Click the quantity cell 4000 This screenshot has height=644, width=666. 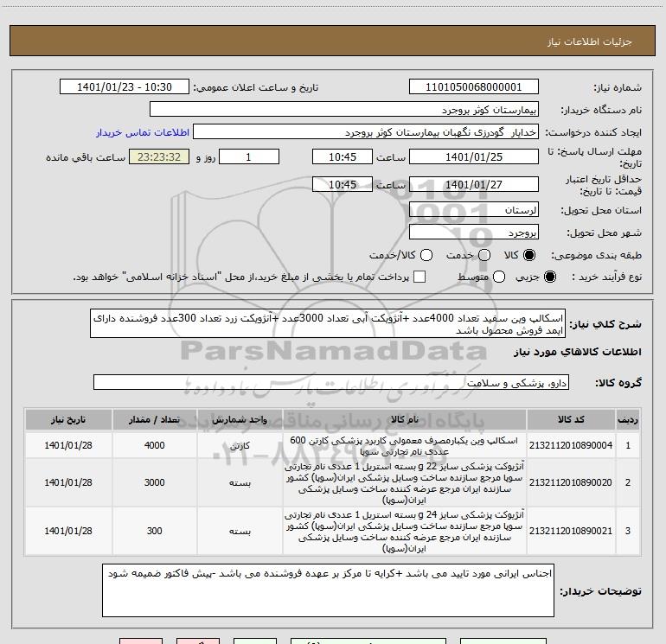coord(154,446)
